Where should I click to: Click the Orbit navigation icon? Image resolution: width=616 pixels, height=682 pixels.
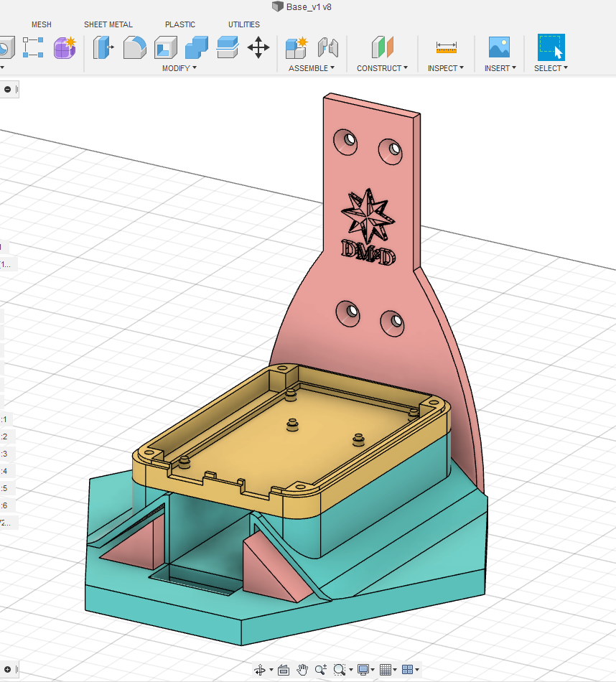(260, 670)
